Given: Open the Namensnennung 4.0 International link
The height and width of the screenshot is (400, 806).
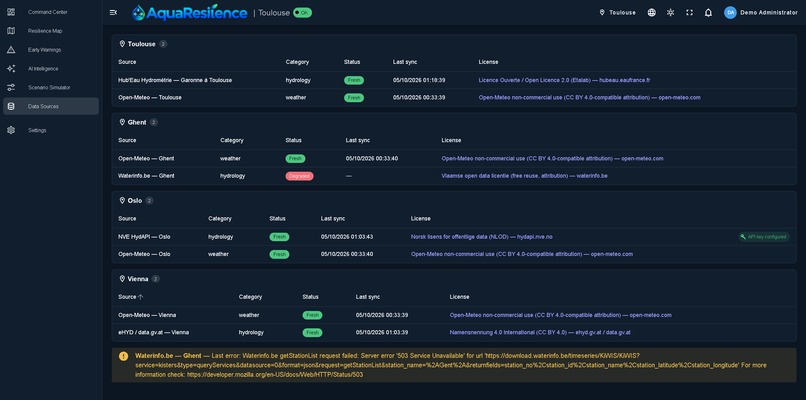Looking at the screenshot, I should pos(540,332).
